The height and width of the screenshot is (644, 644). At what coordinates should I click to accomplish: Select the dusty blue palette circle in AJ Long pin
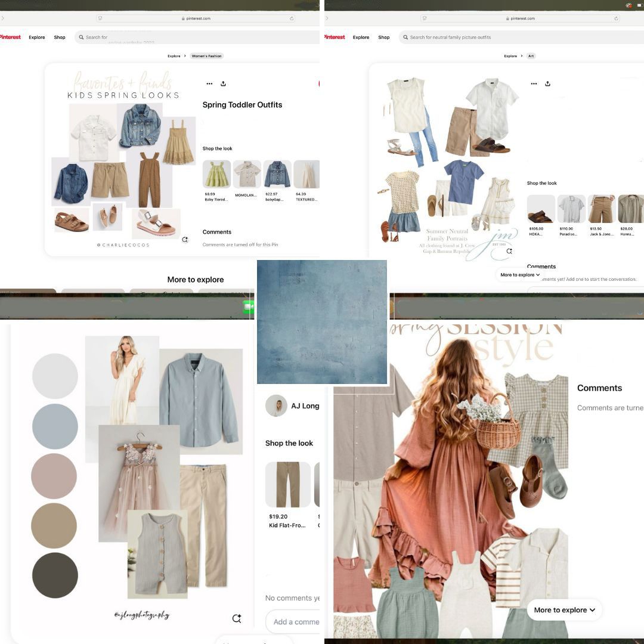click(55, 426)
